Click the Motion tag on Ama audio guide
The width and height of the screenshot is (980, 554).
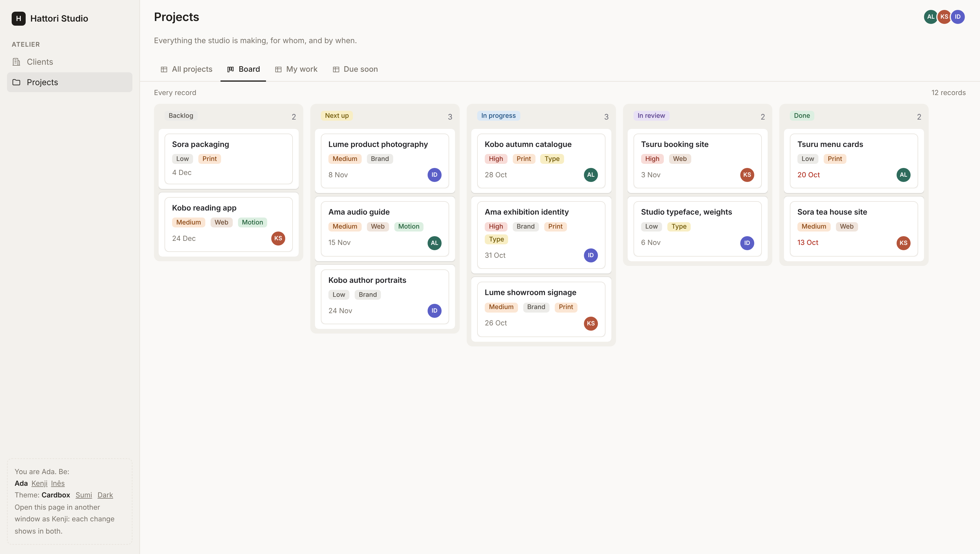coord(409,227)
